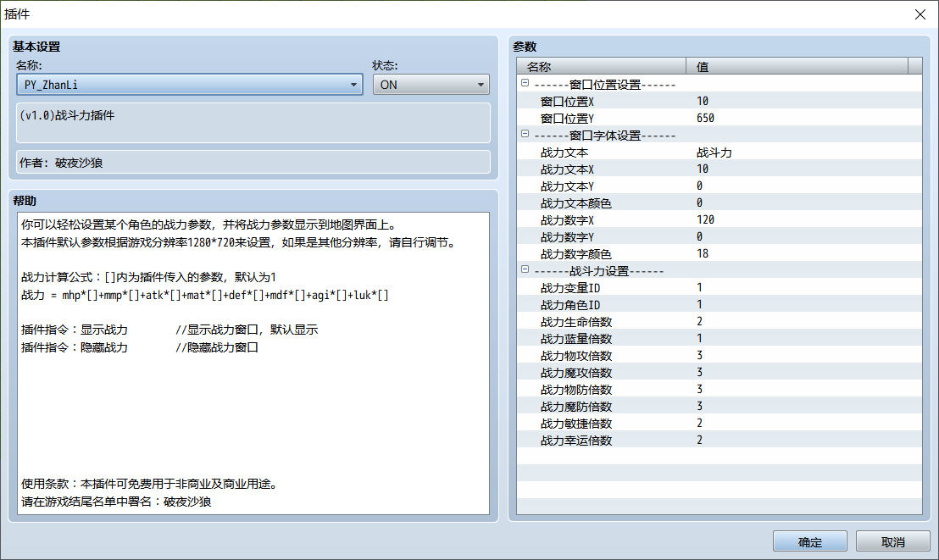This screenshot has width=939, height=560.
Task: Select the 战力魔防倍数 parameter row
Action: pyautogui.click(x=720, y=406)
